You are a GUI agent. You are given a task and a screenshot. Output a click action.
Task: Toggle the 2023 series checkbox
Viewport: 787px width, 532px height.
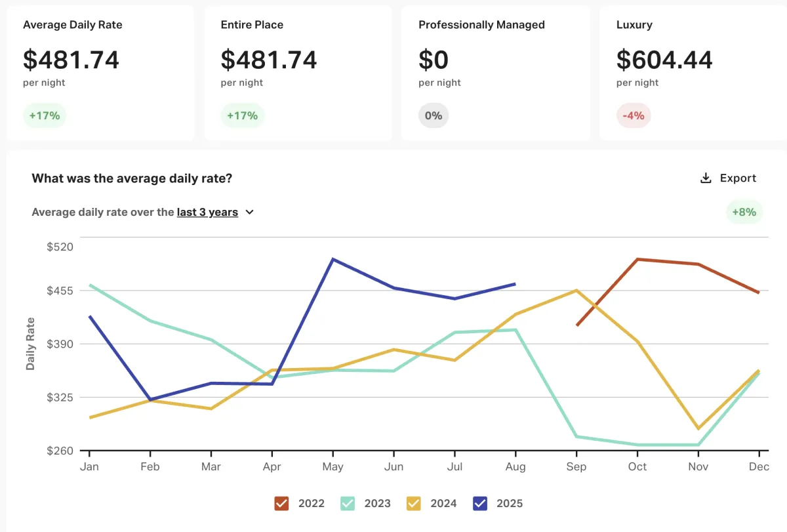[x=348, y=504]
